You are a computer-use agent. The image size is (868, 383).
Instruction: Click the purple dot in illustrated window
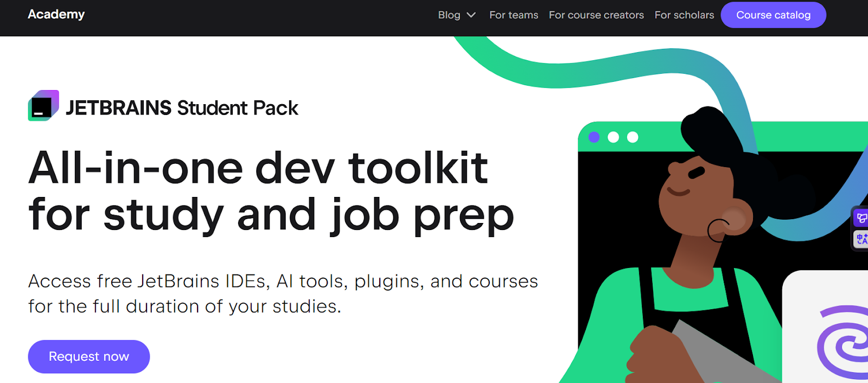point(594,137)
